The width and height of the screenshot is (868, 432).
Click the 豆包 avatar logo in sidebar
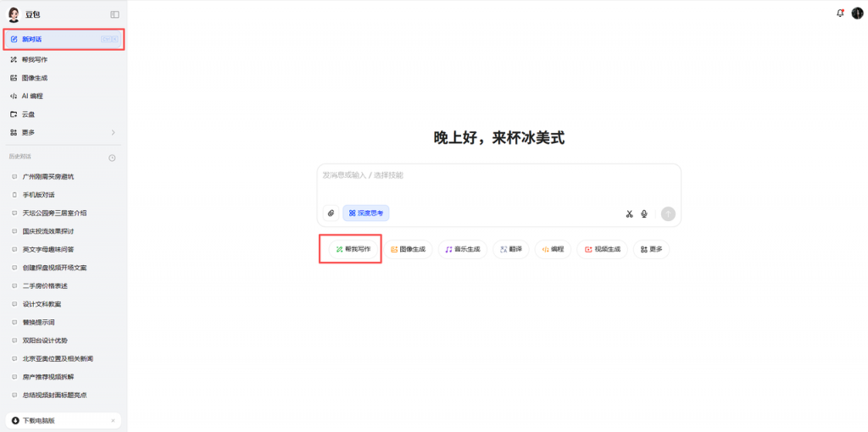coord(13,14)
